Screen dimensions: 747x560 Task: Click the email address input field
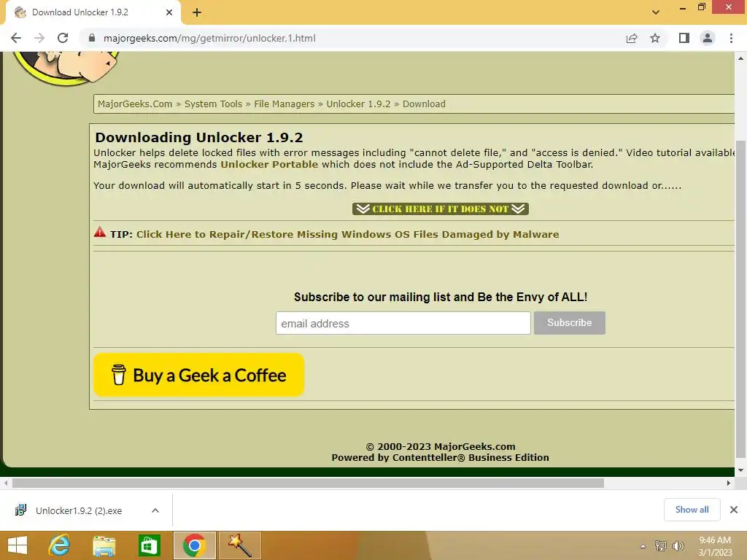click(403, 323)
